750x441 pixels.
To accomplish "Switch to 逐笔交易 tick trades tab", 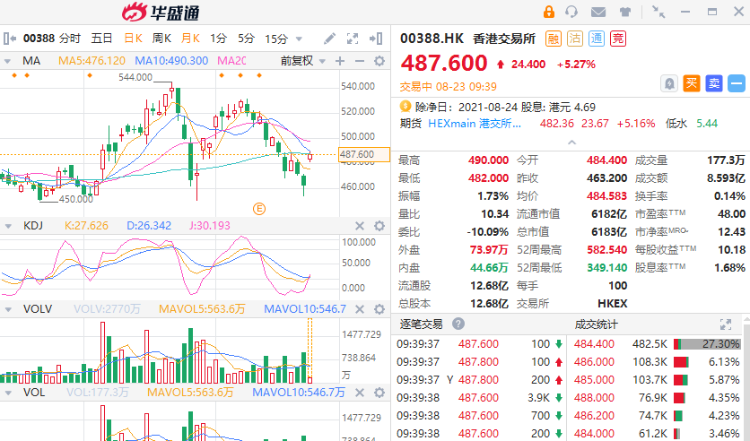I will 421,324.
